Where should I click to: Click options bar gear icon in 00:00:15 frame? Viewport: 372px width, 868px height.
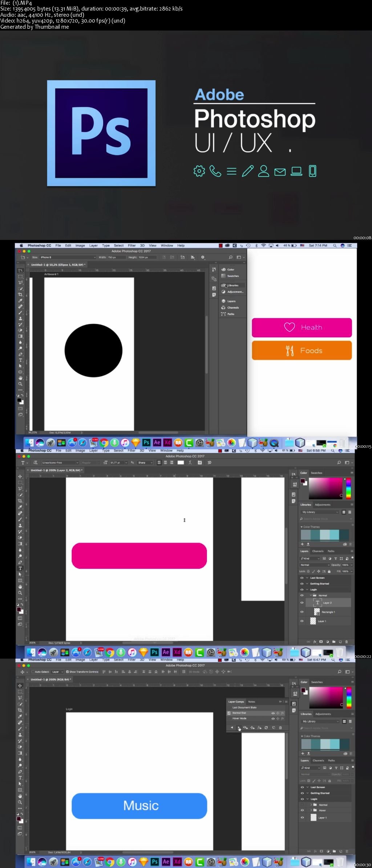coord(203,257)
